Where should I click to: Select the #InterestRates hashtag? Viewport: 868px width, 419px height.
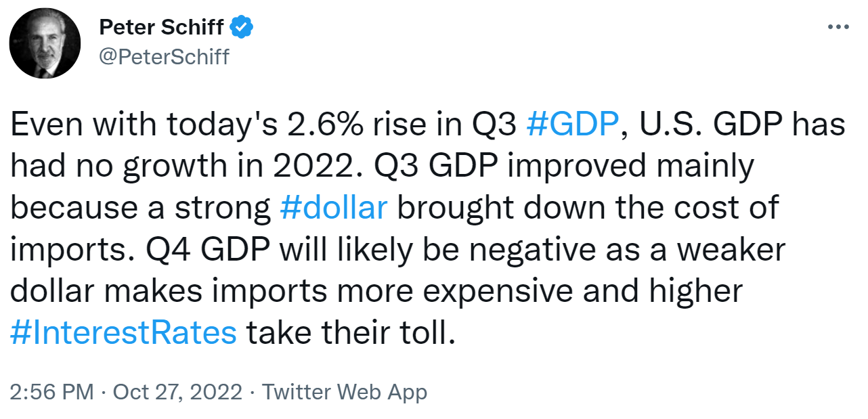(124, 333)
